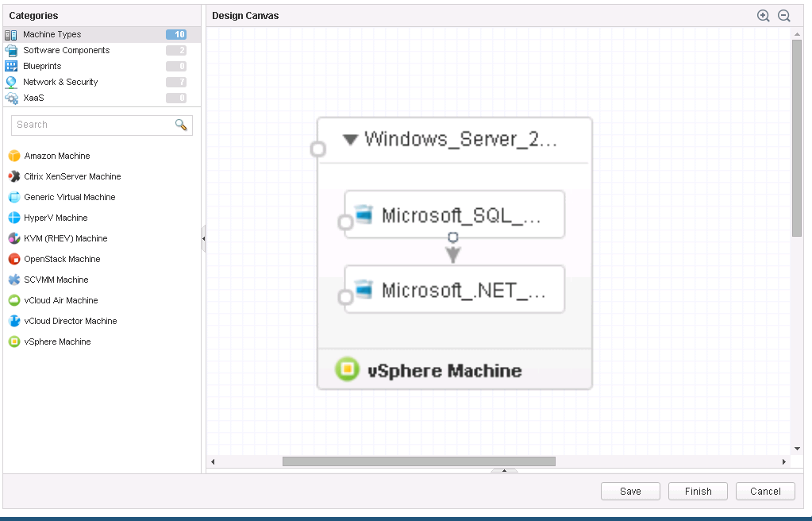Click the Generic Virtual Machine icon
Image resolution: width=812 pixels, height=521 pixels.
pyautogui.click(x=14, y=197)
